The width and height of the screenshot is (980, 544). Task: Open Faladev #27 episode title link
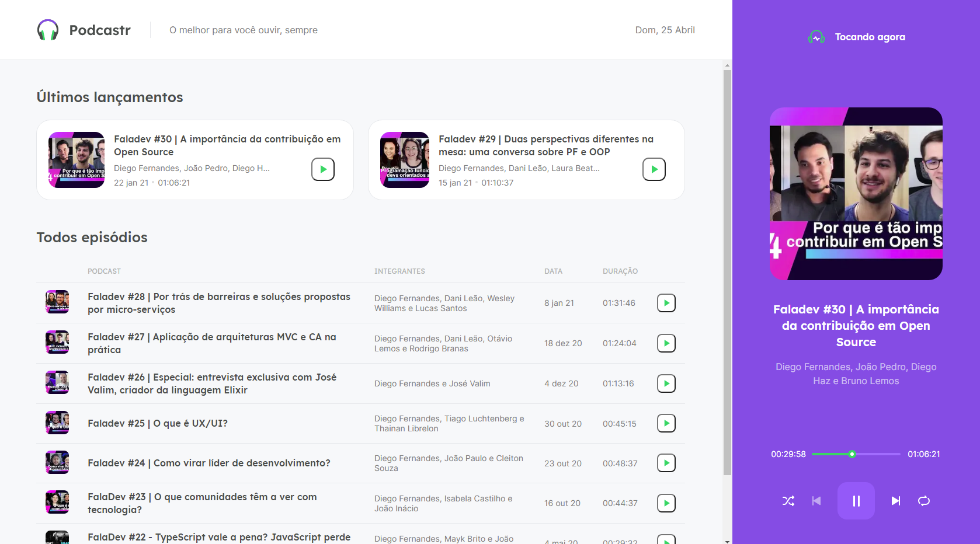[212, 343]
